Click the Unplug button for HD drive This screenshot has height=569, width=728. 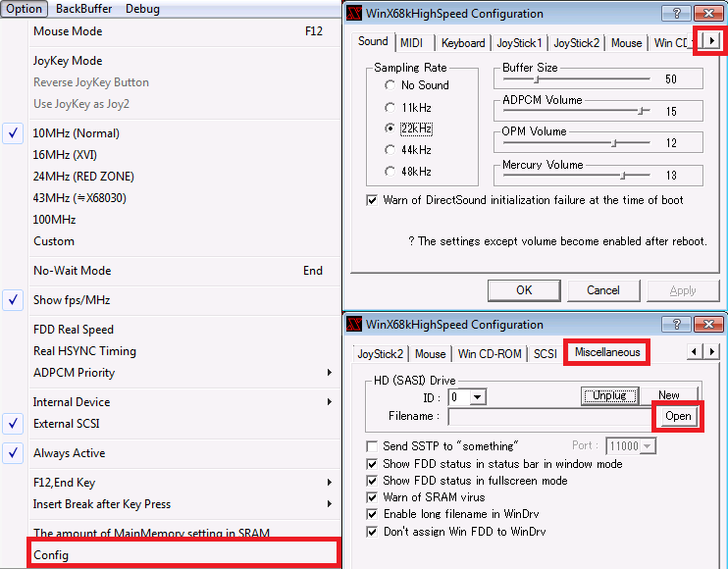[x=609, y=395]
